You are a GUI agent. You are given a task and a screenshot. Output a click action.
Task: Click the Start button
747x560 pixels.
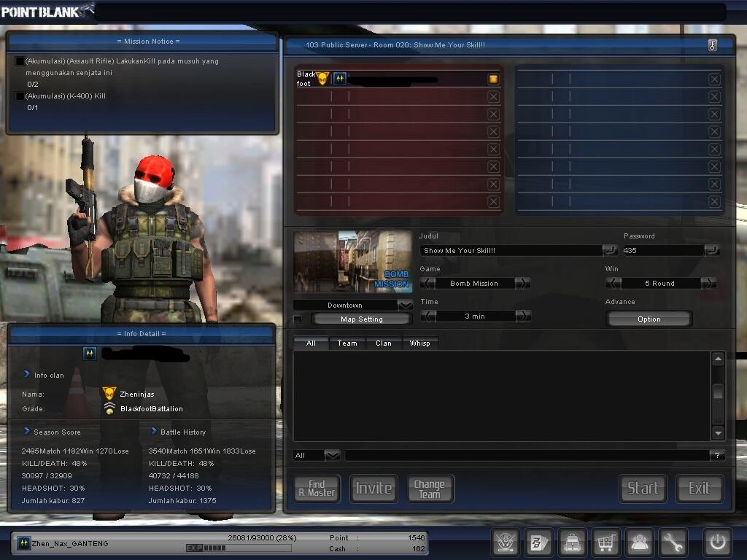(643, 489)
